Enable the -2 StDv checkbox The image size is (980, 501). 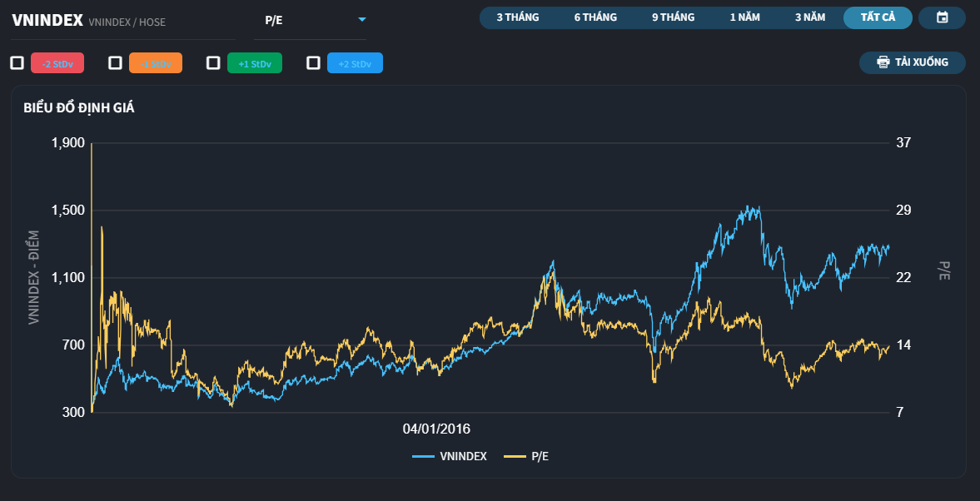(17, 63)
